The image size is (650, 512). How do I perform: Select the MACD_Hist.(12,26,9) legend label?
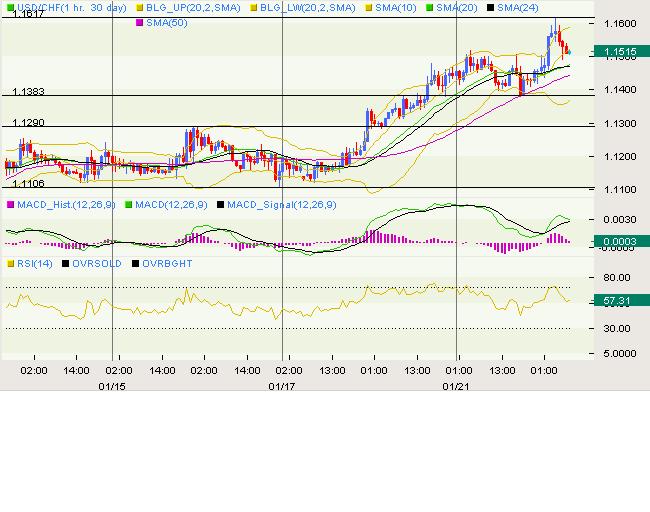tap(66, 205)
